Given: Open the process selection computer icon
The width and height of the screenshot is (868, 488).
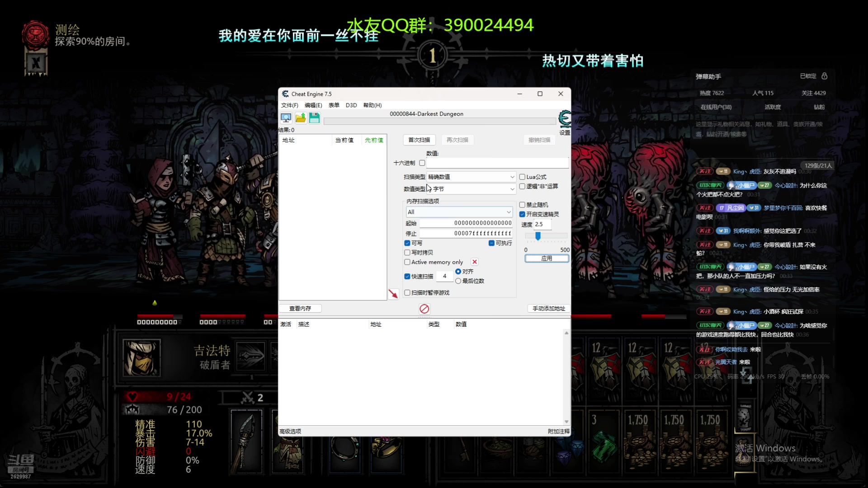Looking at the screenshot, I should pos(286,118).
